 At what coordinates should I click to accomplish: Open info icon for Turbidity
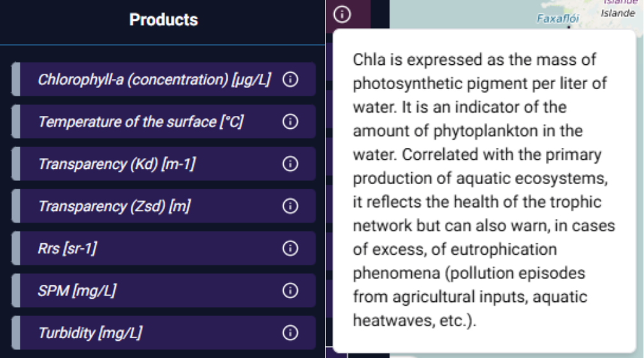(290, 333)
